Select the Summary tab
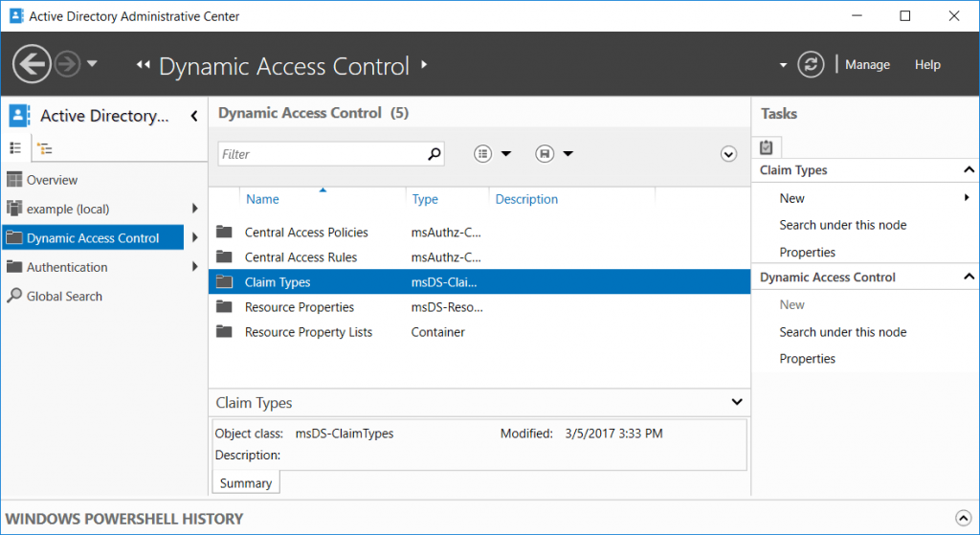The height and width of the screenshot is (535, 980). click(246, 483)
